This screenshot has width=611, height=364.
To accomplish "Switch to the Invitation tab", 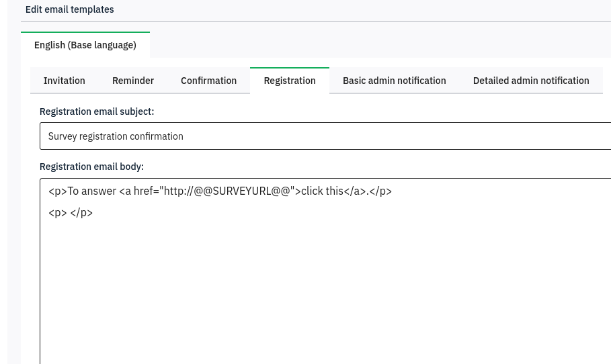I will pos(65,81).
